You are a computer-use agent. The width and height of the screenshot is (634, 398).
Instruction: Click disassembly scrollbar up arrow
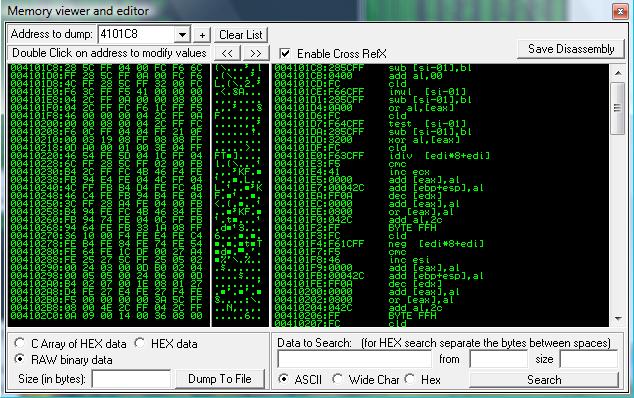(x=618, y=73)
